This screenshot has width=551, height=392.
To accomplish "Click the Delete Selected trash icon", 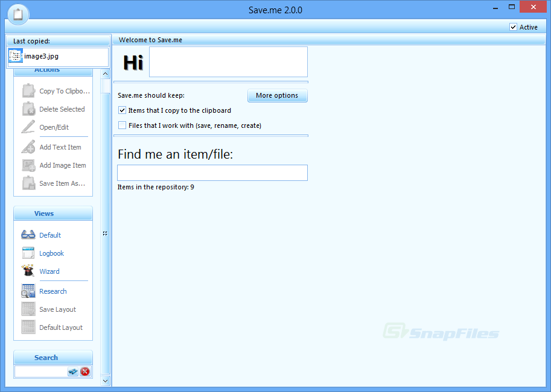I will [x=28, y=109].
